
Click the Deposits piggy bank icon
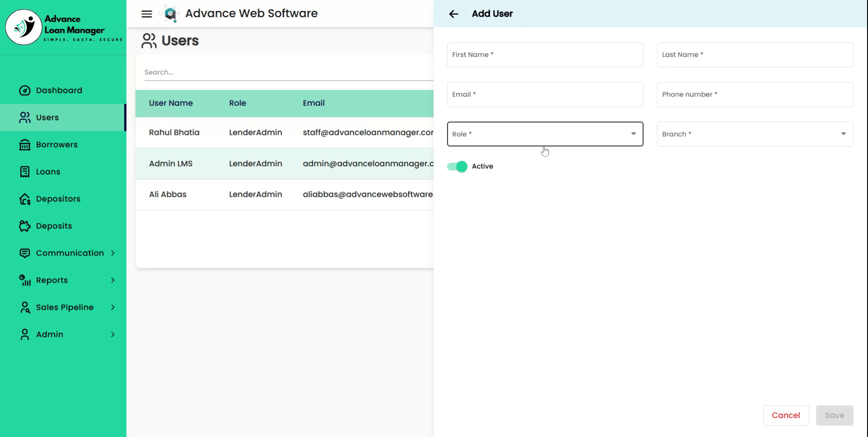click(25, 226)
